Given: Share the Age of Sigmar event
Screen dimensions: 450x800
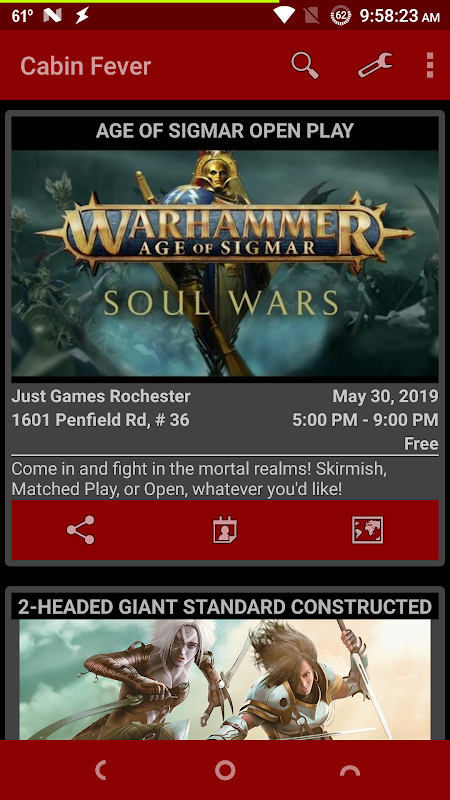Looking at the screenshot, I should pyautogui.click(x=81, y=530).
